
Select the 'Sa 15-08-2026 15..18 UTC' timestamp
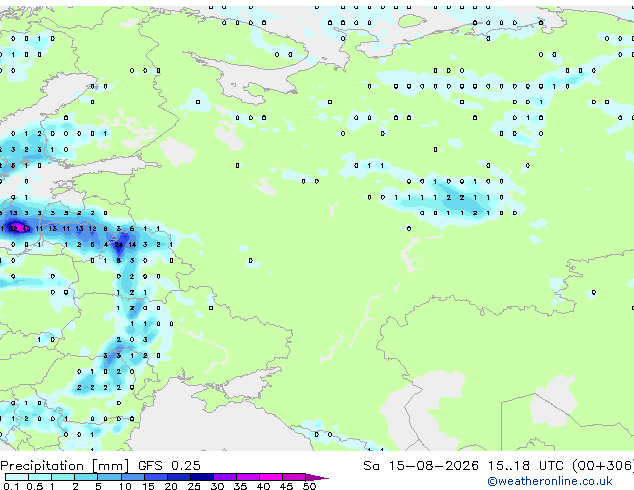[463, 466]
